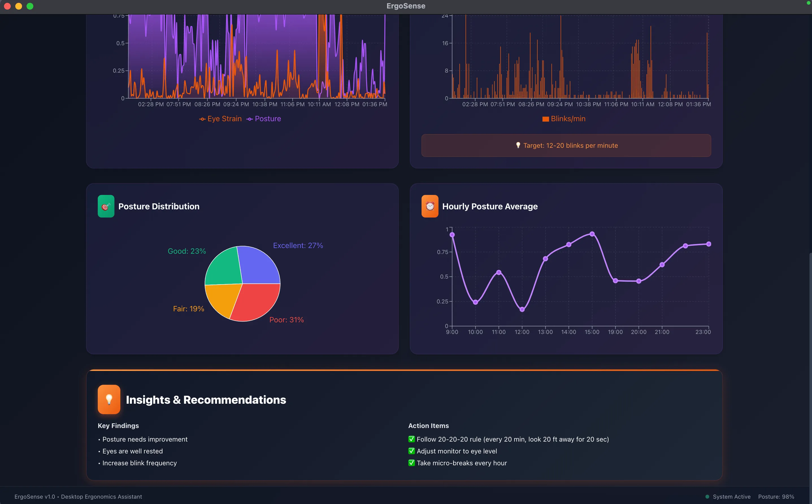This screenshot has width=812, height=504.
Task: Click the Excellent: 27% pie label
Action: (298, 245)
